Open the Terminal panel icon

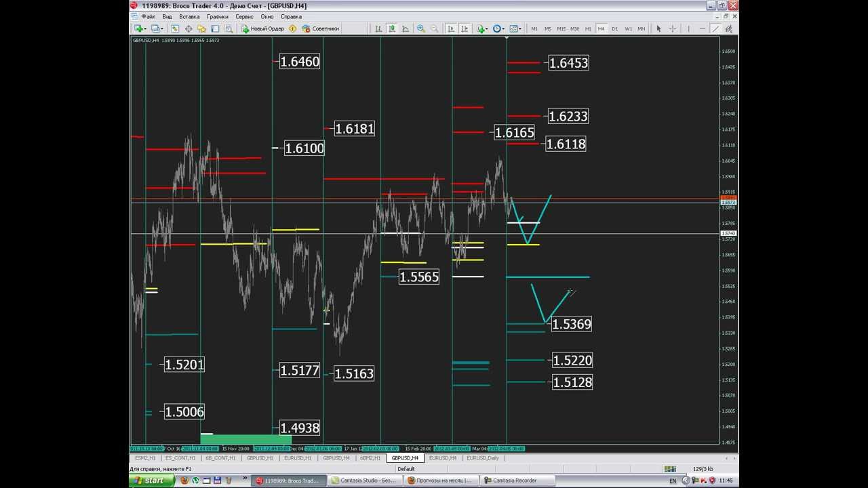215,28
